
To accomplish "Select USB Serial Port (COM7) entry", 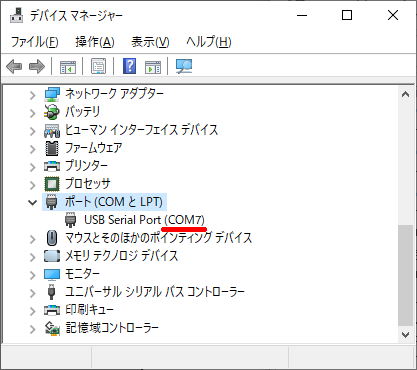I will 144,220.
